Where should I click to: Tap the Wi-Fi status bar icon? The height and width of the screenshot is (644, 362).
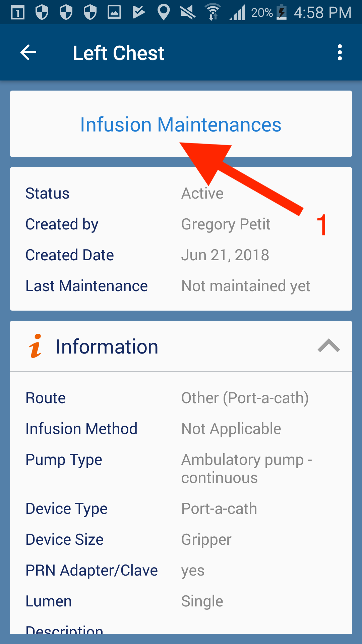(x=213, y=12)
